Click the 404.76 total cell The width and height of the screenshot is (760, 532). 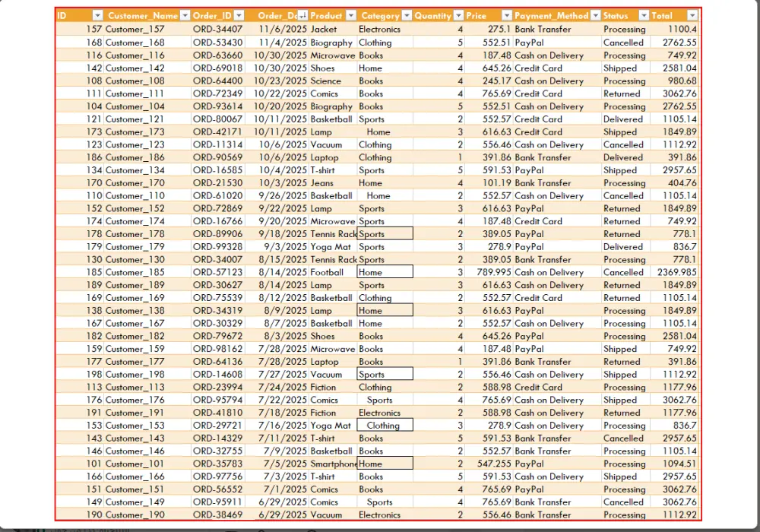coord(675,182)
